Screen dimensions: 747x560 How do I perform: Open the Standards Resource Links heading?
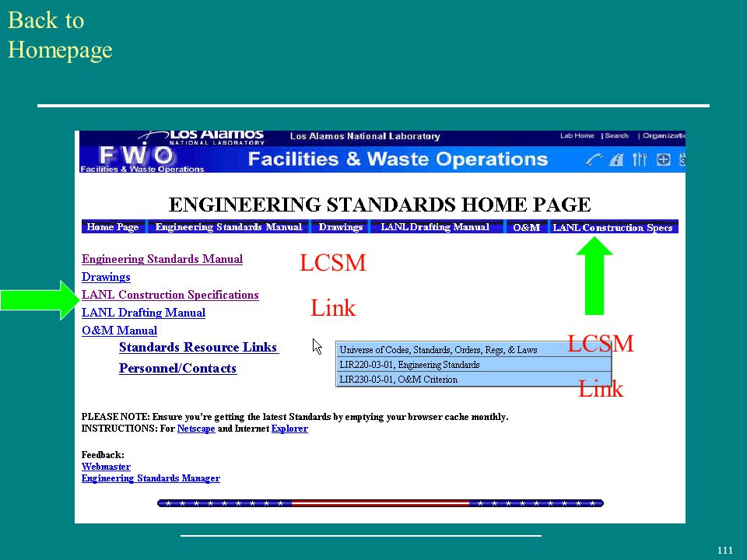coord(198,347)
